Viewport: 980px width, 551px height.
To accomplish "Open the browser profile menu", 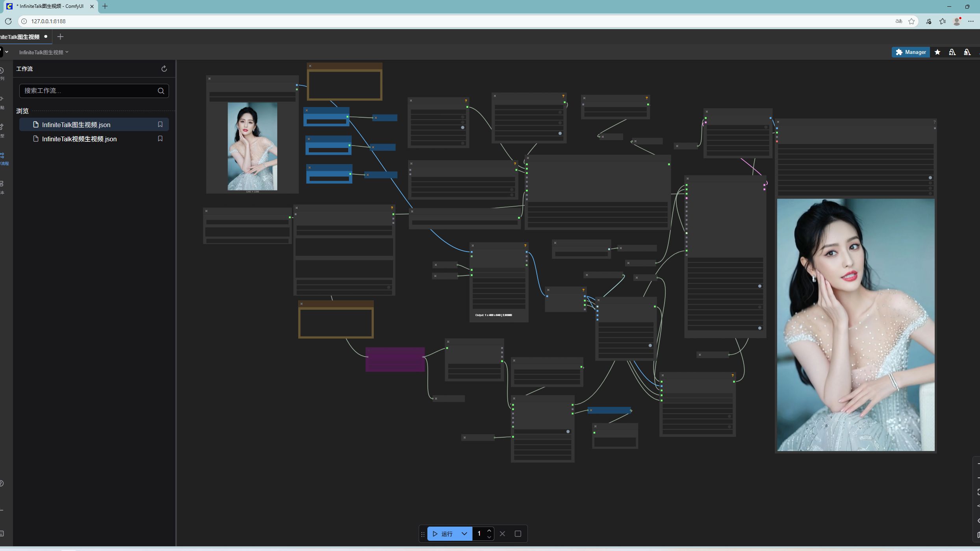I will click(x=957, y=21).
